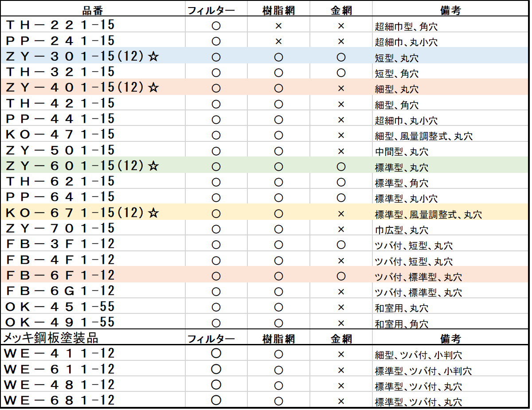The height and width of the screenshot is (410, 532).
Task: Select product number TH-321-15
Action: click(60, 72)
